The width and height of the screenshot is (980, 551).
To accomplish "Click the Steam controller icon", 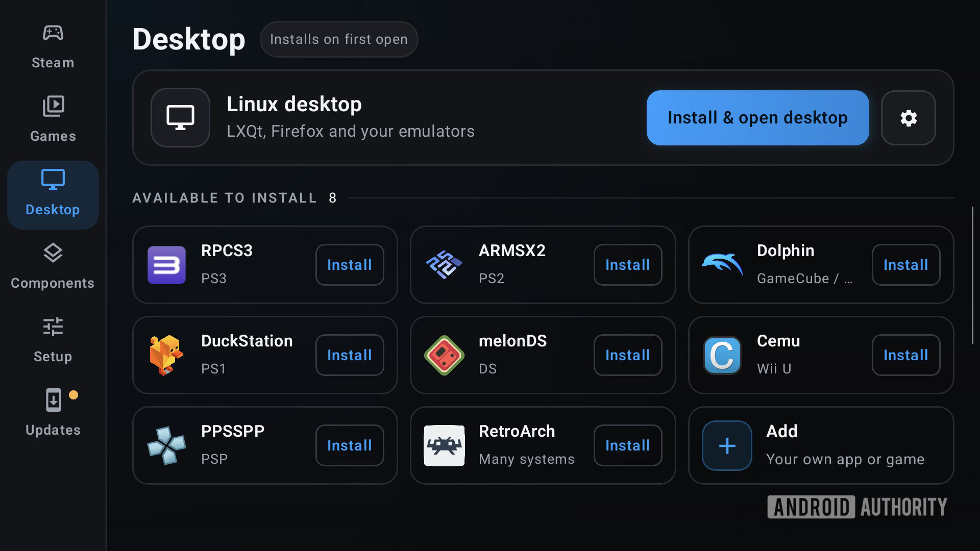I will [x=53, y=33].
